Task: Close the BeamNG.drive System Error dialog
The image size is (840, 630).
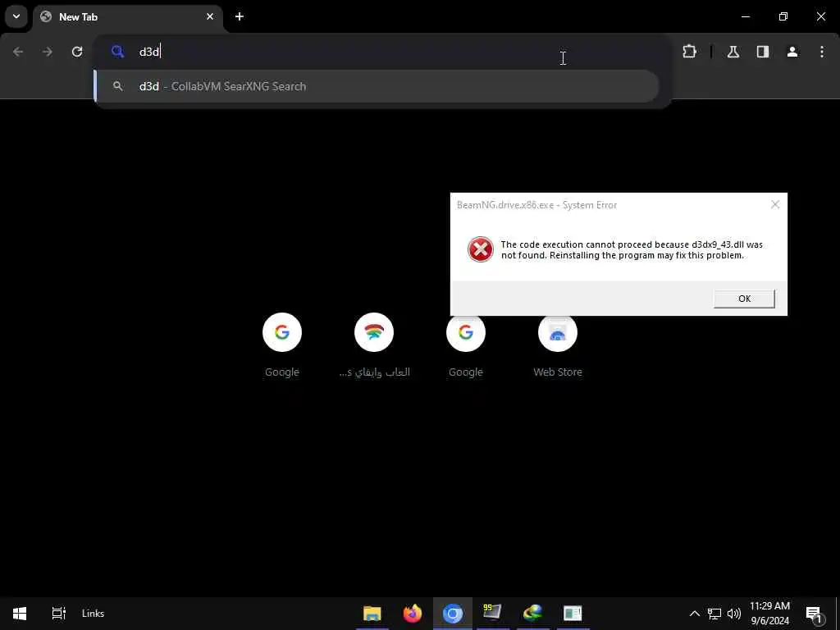Action: (774, 204)
